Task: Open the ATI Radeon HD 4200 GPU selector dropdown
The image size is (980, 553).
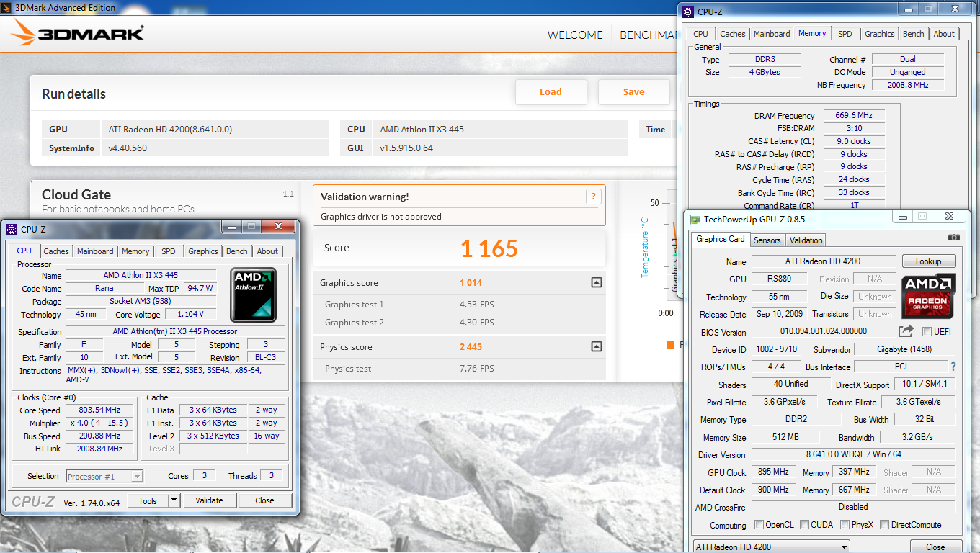Action: coord(771,547)
